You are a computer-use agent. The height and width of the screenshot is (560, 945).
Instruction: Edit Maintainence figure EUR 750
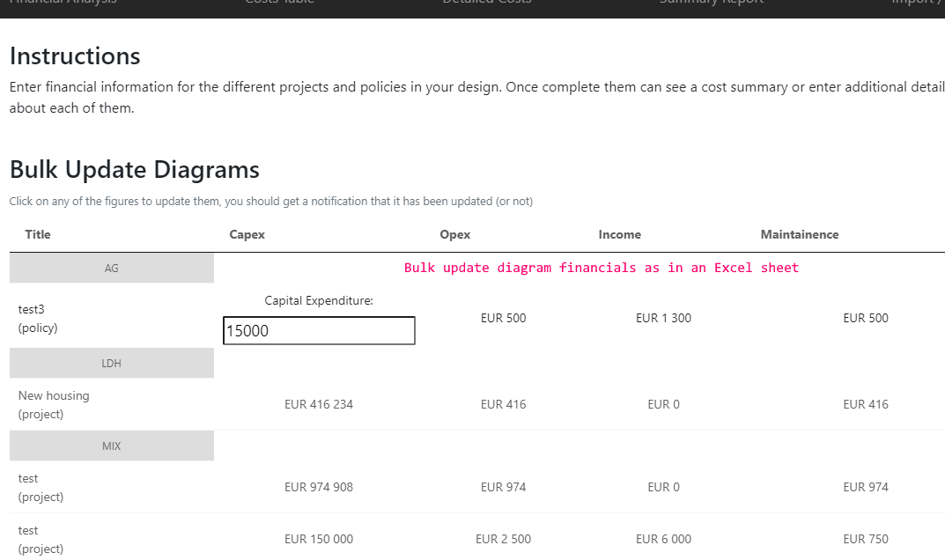click(866, 539)
